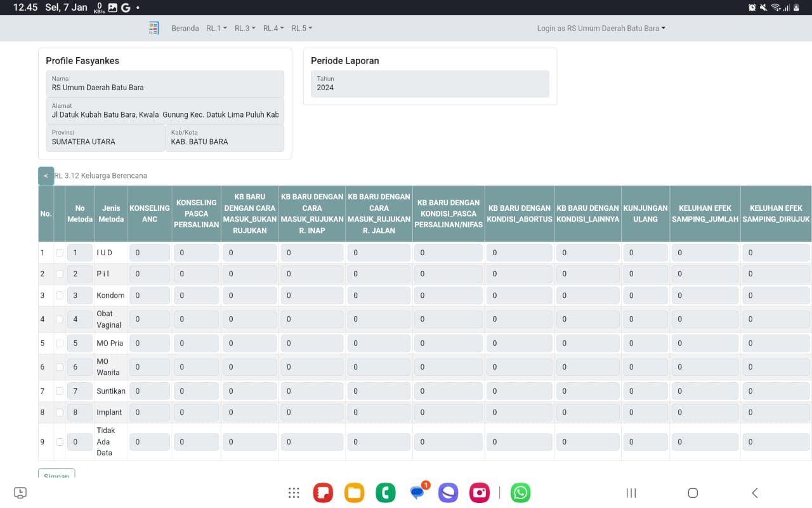Click the Nama field RS Umum Daerah Batu Bara
This screenshot has width=812, height=508.
click(165, 83)
